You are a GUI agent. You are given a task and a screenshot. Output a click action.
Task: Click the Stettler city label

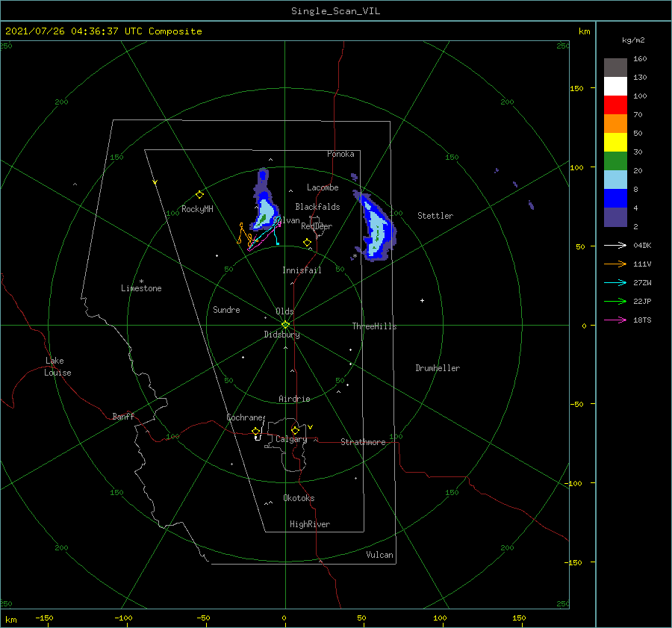tap(435, 216)
